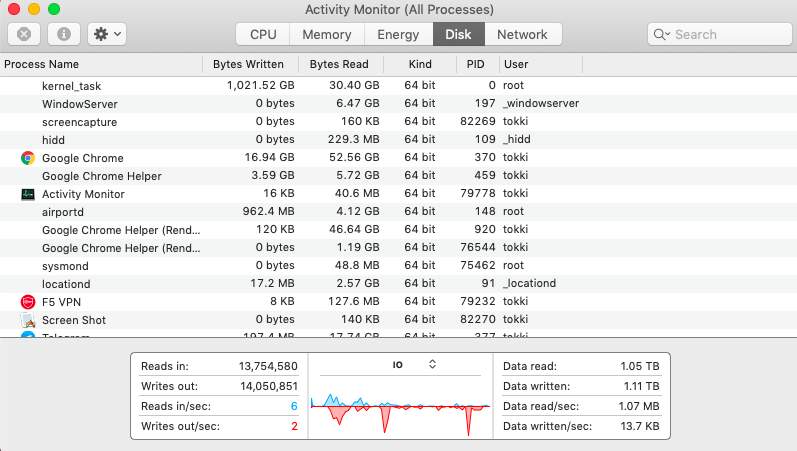Select the Activity Monitor process name
Image resolution: width=797 pixels, height=451 pixels.
(x=83, y=194)
